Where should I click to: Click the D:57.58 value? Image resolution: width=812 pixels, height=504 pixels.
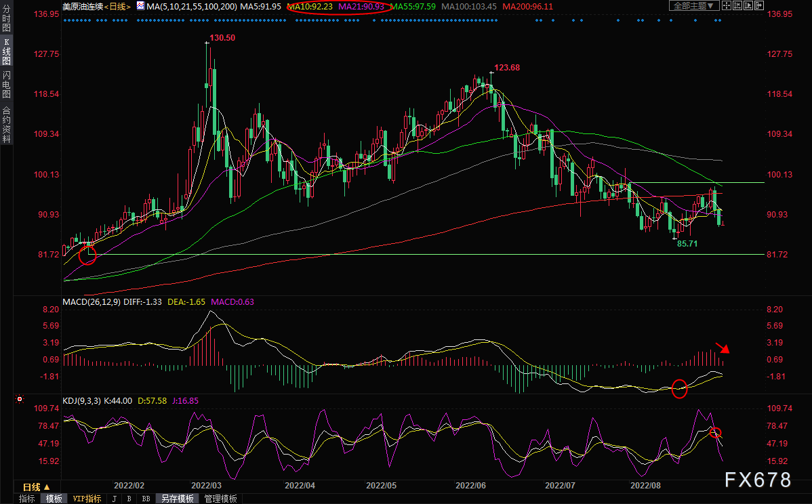(x=153, y=401)
